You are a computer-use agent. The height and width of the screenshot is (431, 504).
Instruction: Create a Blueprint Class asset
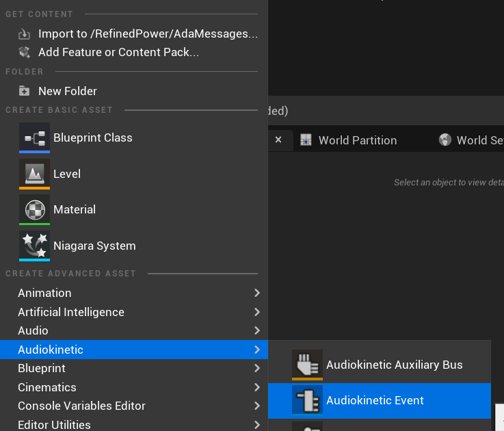134,138
